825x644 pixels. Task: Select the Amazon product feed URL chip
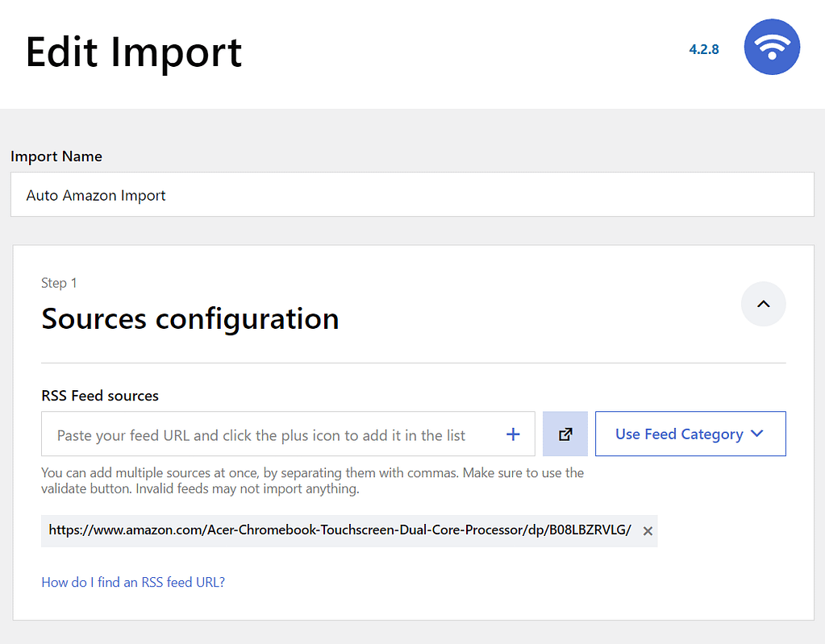339,531
